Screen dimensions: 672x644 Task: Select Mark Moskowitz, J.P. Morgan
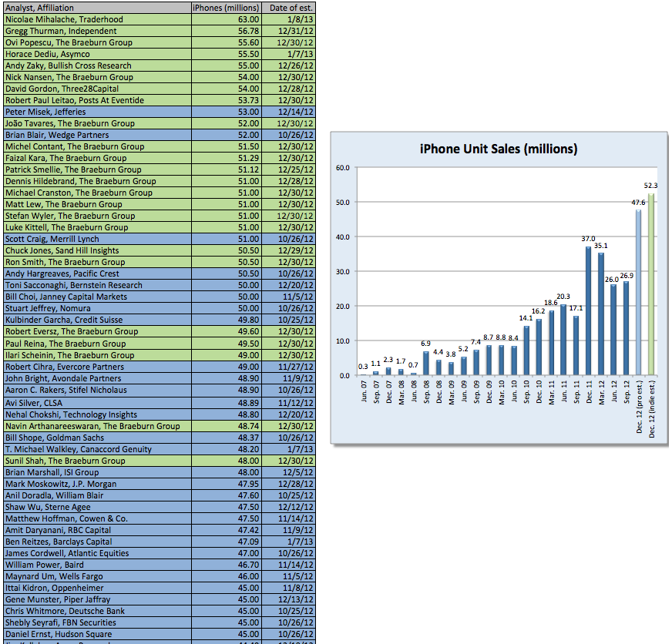(97, 485)
